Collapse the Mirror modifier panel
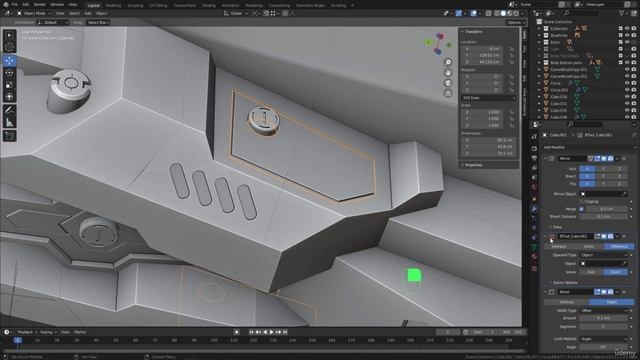 coord(545,158)
